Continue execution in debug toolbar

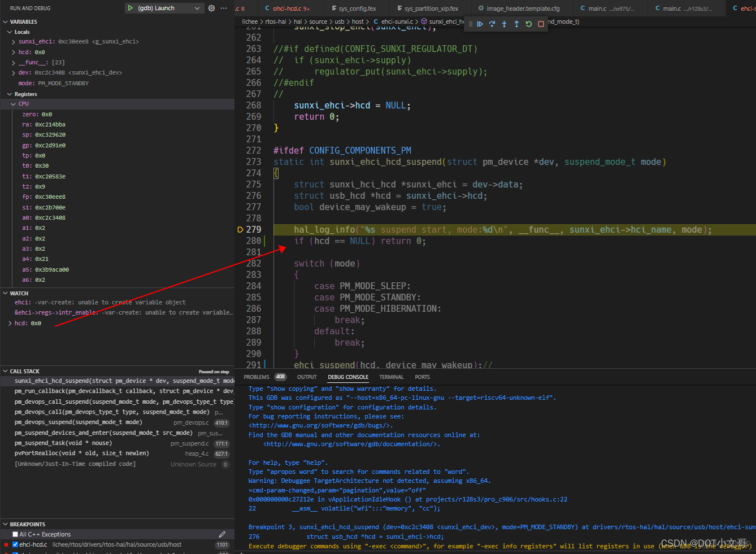480,24
